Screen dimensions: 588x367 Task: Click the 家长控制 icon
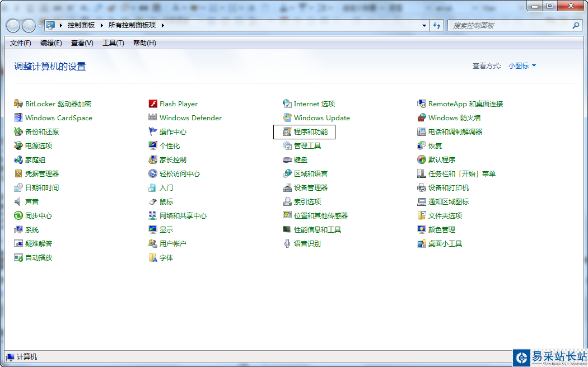pos(153,160)
